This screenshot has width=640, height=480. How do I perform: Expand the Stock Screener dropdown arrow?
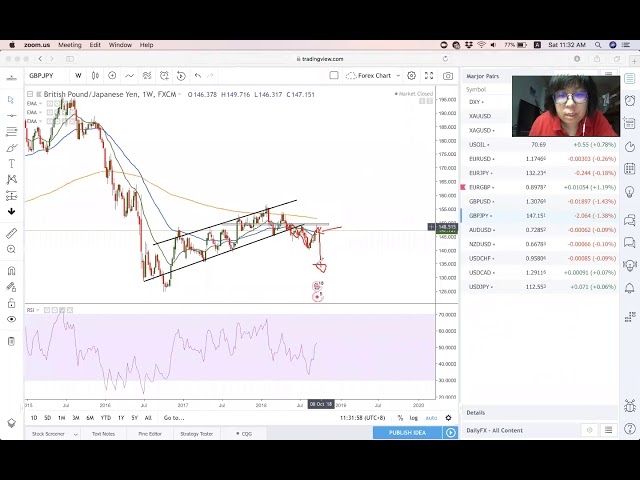pos(72,433)
